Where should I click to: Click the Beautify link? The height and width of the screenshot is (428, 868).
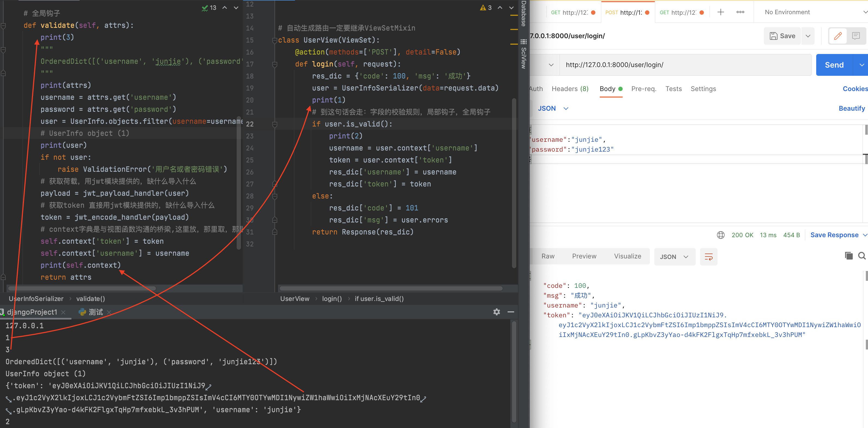click(851, 108)
